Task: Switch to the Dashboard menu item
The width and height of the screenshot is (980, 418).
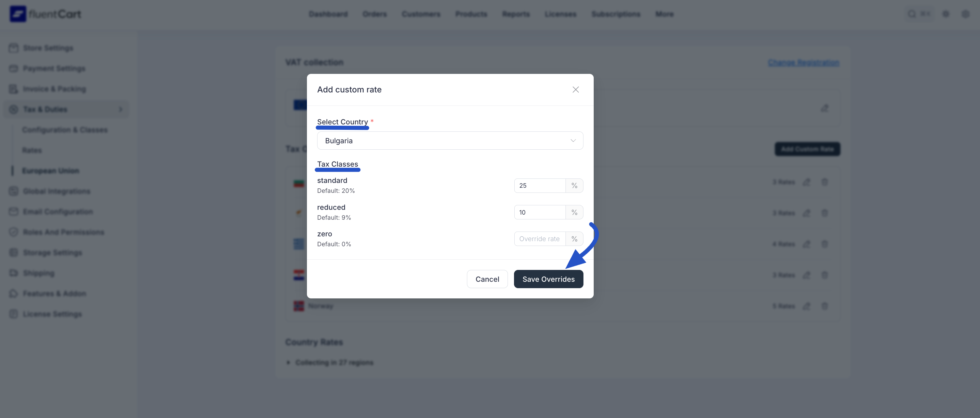Action: click(x=328, y=14)
